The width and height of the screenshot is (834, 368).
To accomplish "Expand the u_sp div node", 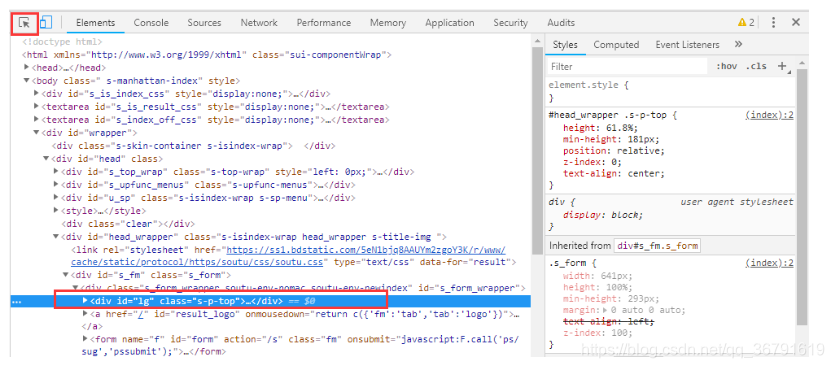I will click(56, 197).
